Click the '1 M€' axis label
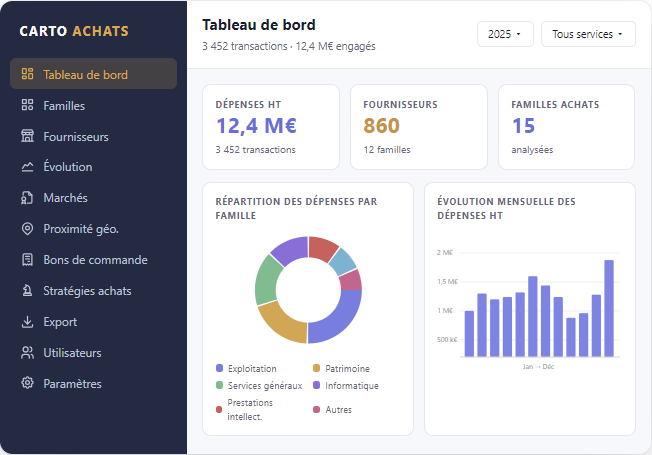652x455 pixels. click(x=445, y=310)
